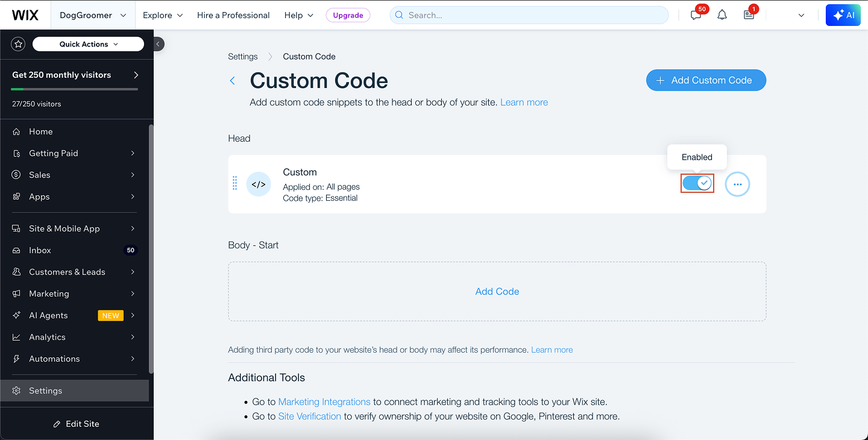Open the Help dropdown menu

coord(299,15)
